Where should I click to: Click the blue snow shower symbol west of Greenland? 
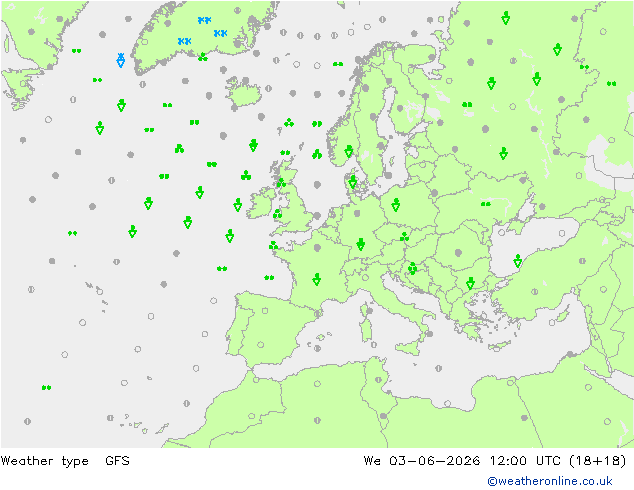point(120,60)
